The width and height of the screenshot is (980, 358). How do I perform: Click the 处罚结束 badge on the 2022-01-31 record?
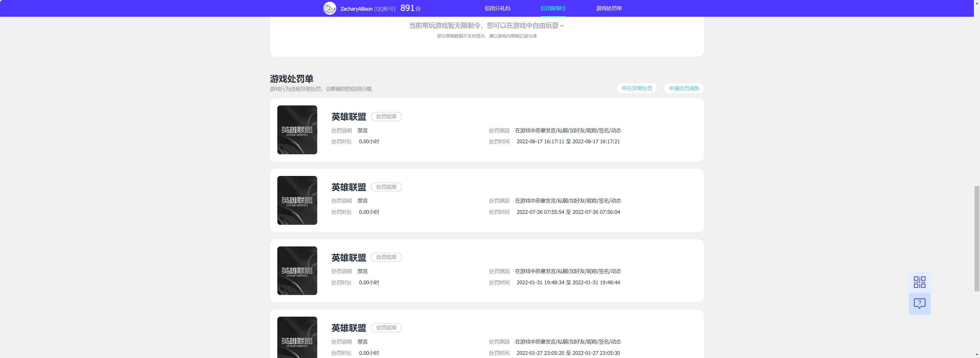(386, 257)
